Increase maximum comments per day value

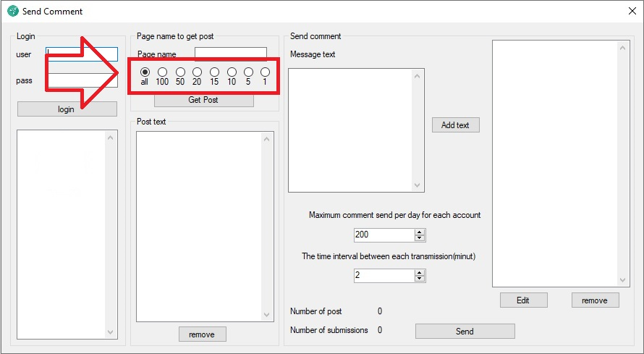(x=420, y=232)
